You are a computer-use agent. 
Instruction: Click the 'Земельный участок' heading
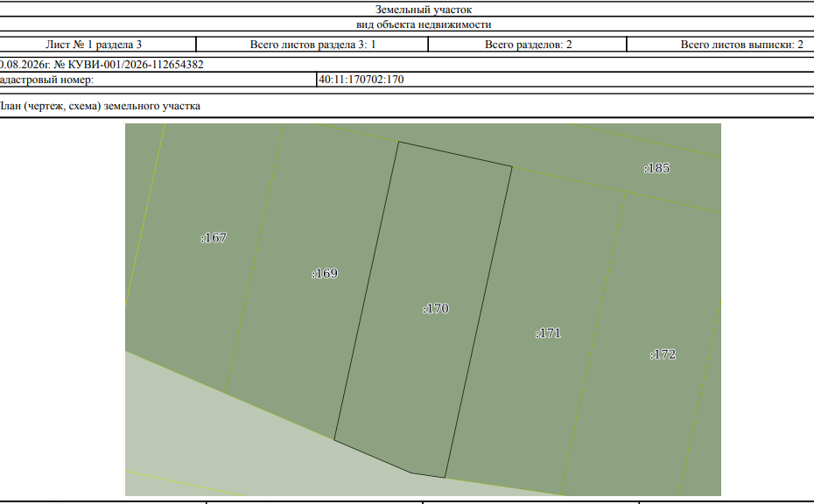424,10
